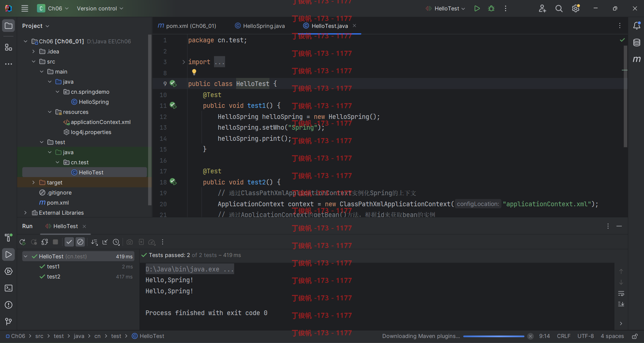Open test history clock icon
This screenshot has height=343, width=644.
[116, 242]
